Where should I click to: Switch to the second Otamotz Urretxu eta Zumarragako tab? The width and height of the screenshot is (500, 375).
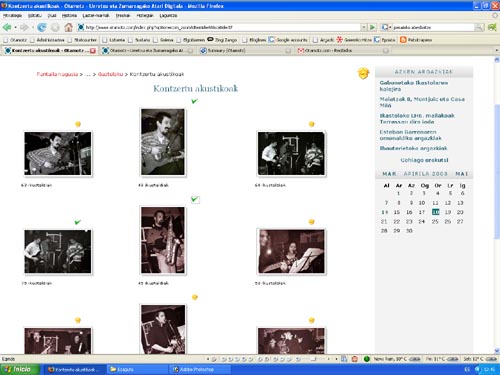coord(147,51)
